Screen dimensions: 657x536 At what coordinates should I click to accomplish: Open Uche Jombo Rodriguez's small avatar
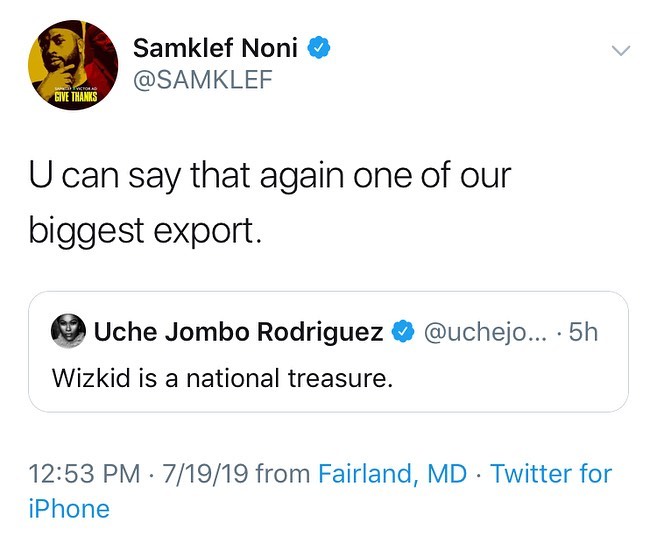coord(66,333)
